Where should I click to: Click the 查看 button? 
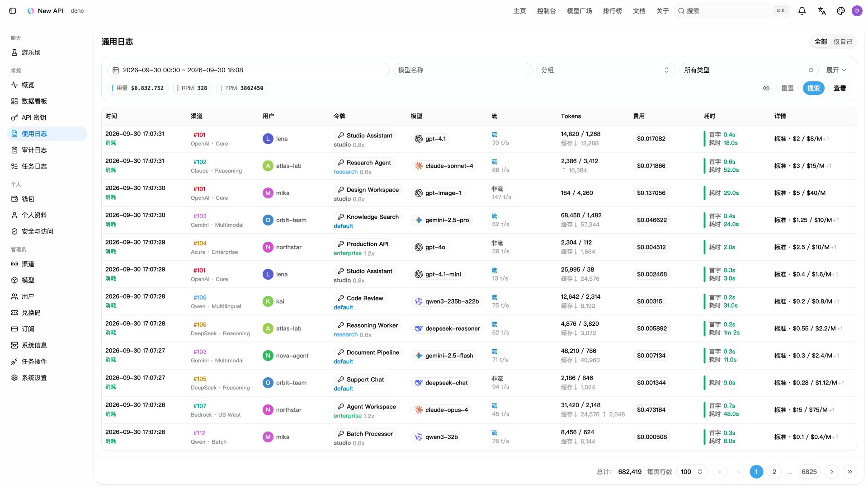pyautogui.click(x=840, y=88)
